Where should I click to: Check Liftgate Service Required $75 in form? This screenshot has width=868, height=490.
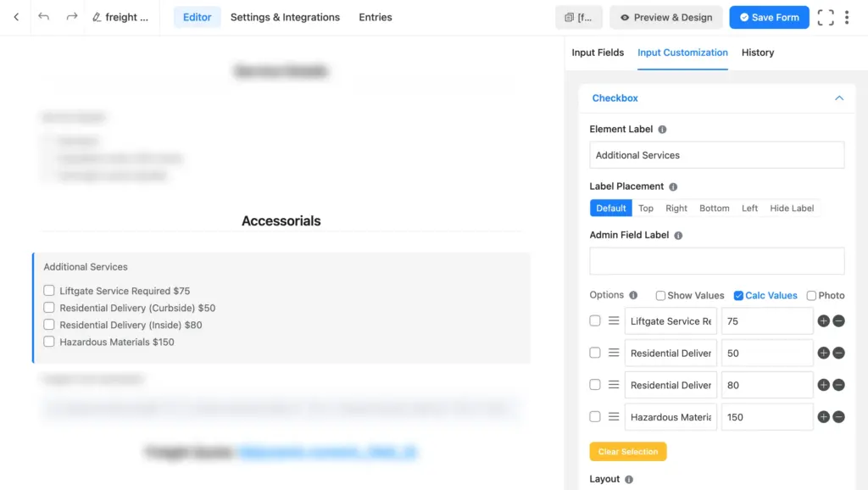coord(49,291)
